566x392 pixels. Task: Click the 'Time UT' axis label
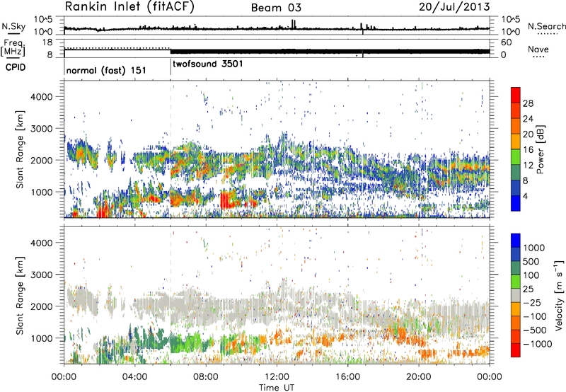click(277, 388)
